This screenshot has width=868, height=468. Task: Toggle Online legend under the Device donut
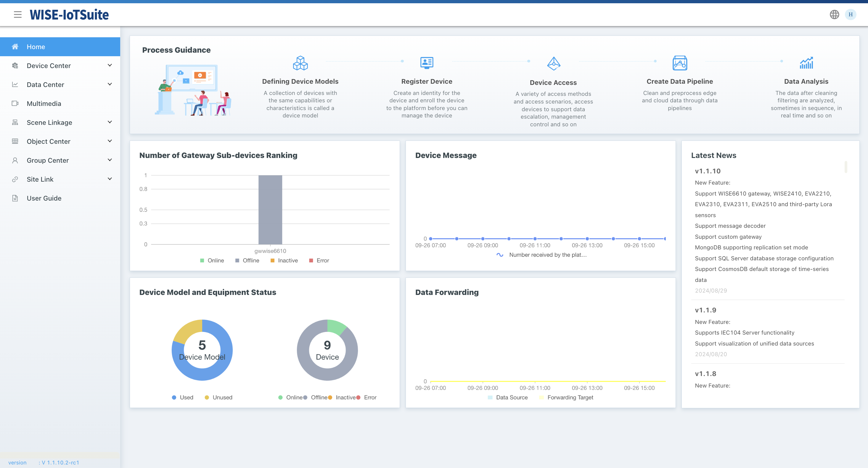(290, 397)
